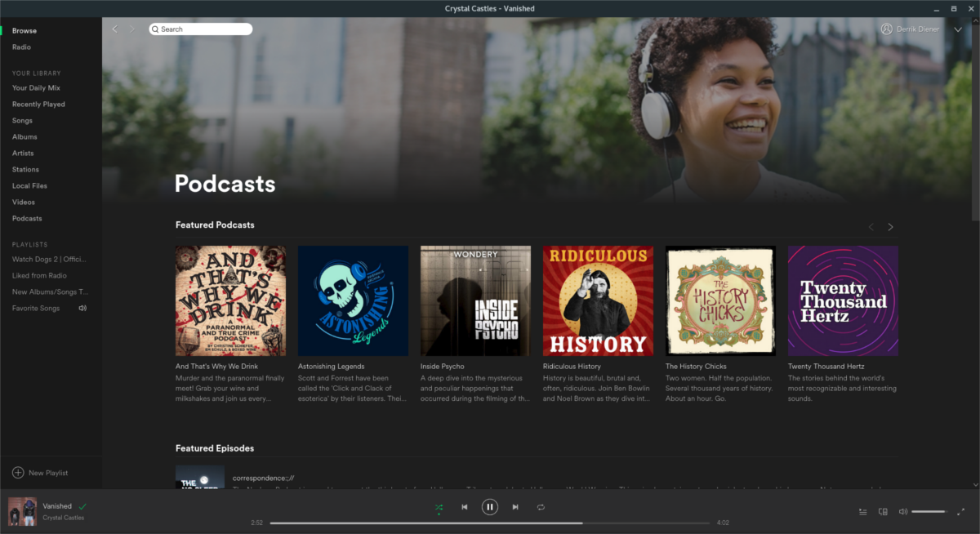980x534 pixels.
Task: Open Liked from Radio playlist
Action: tap(39, 276)
